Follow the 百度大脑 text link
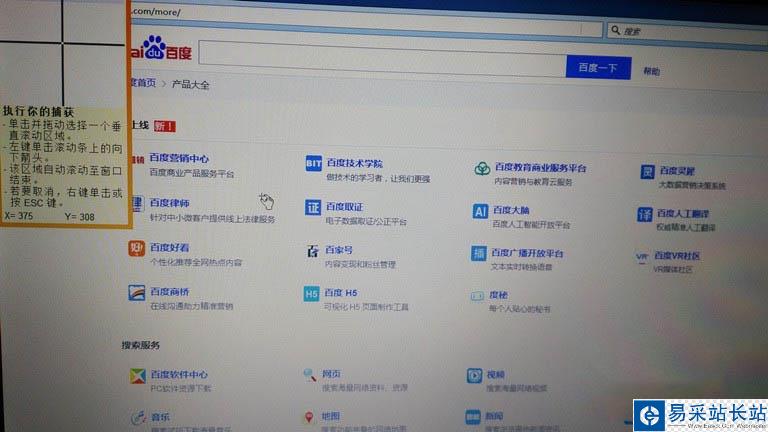 (x=511, y=211)
